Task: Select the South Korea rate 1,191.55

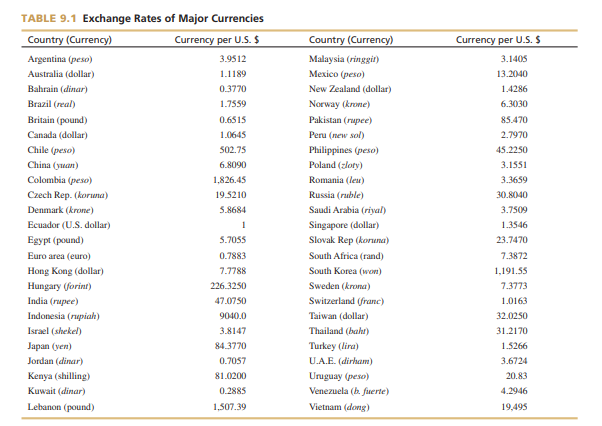Action: pyautogui.click(x=511, y=270)
